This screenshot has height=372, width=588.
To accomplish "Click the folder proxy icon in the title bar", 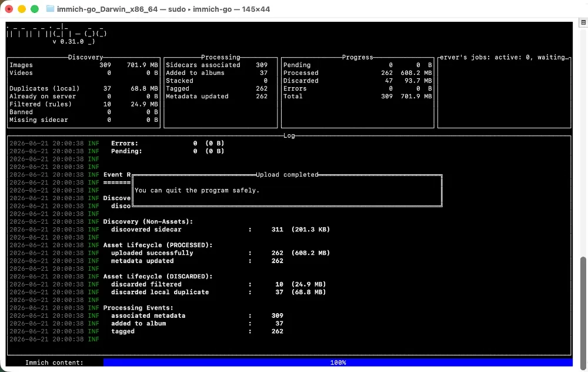I will coord(50,9).
